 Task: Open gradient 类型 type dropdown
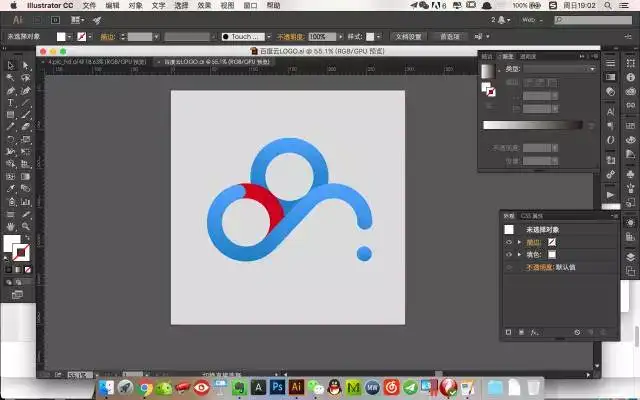pyautogui.click(x=560, y=69)
